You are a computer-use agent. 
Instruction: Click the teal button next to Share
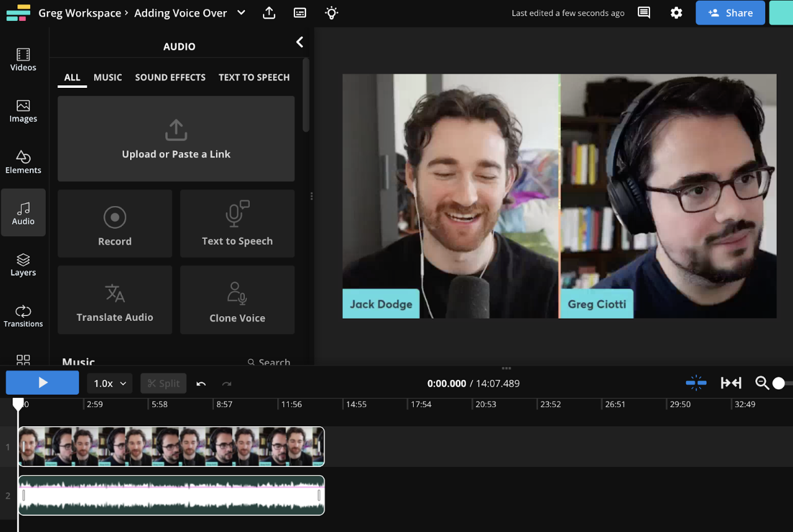781,12
